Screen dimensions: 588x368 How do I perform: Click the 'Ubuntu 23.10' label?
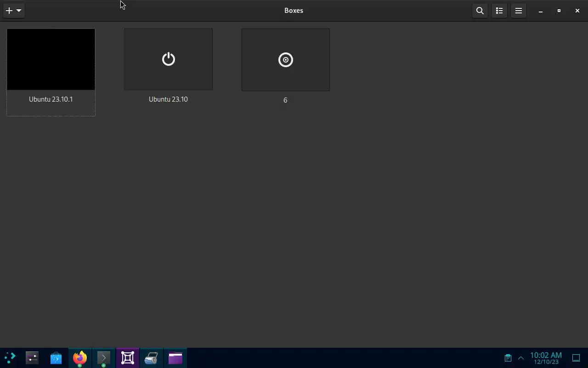click(x=168, y=99)
